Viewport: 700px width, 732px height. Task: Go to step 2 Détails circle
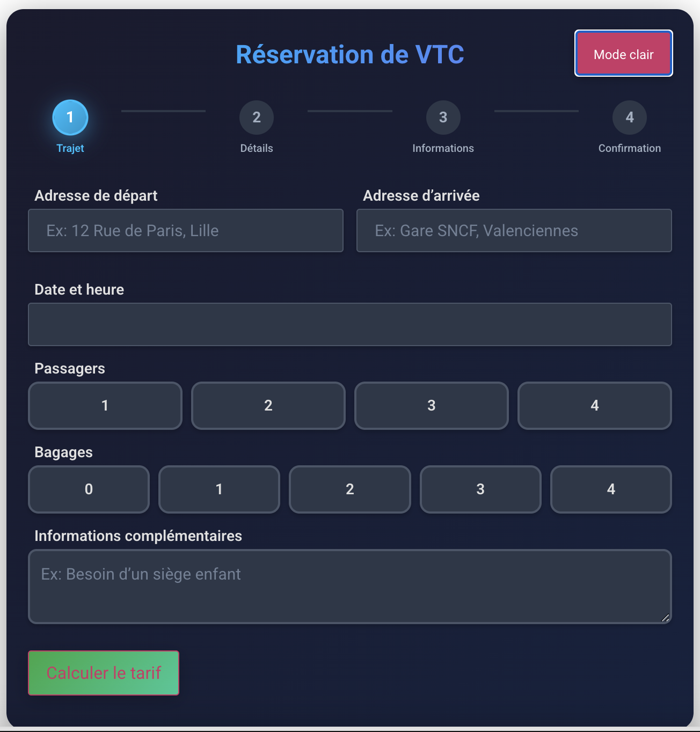(257, 118)
